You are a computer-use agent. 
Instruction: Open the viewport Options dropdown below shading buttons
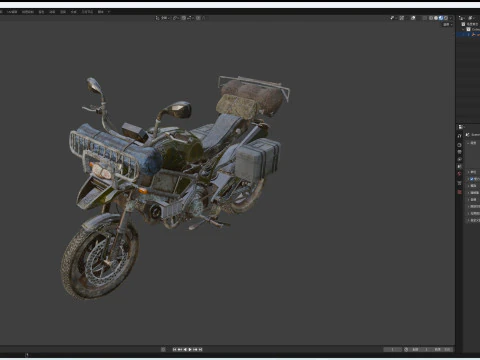(x=448, y=24)
